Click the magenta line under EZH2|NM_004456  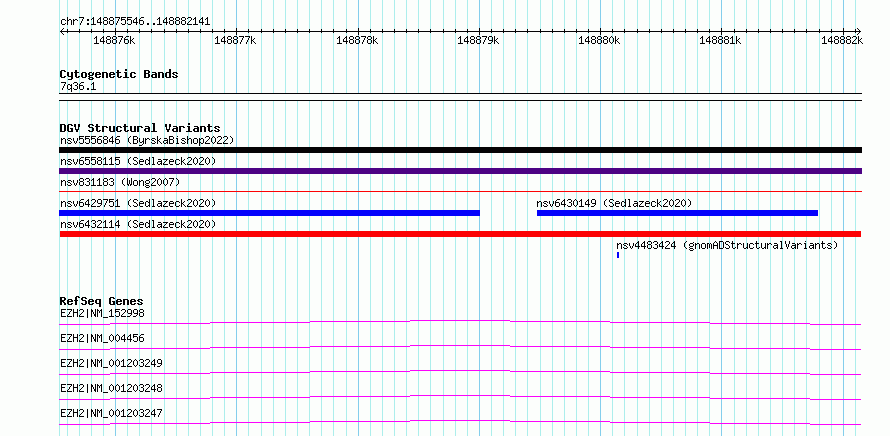[x=460, y=347]
